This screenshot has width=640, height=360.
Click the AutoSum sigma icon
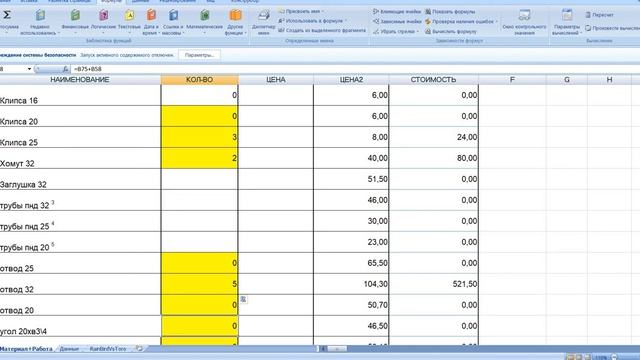pyautogui.click(x=7, y=15)
